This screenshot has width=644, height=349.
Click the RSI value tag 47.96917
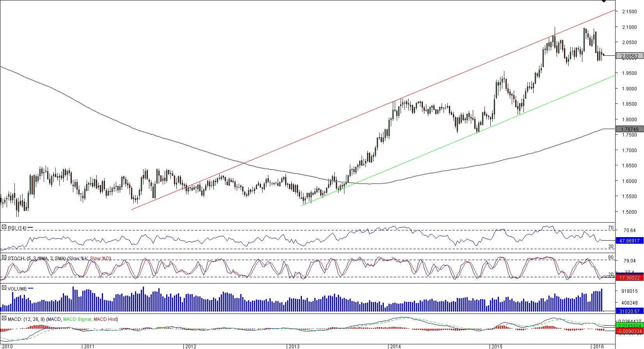(x=630, y=241)
